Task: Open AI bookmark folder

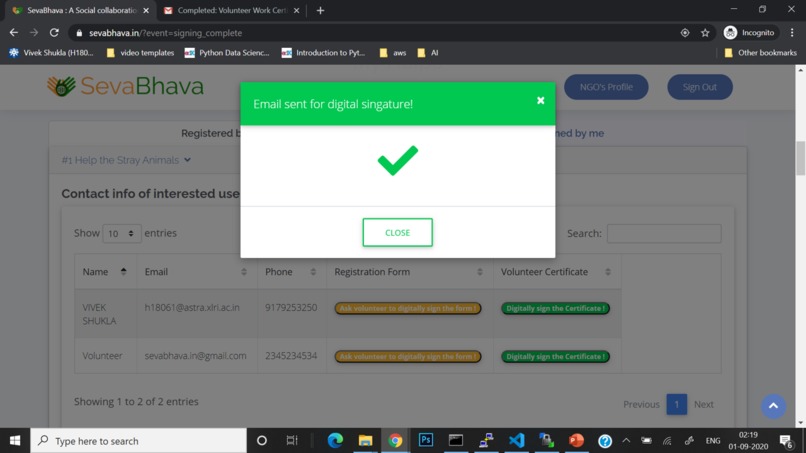Action: 428,52
